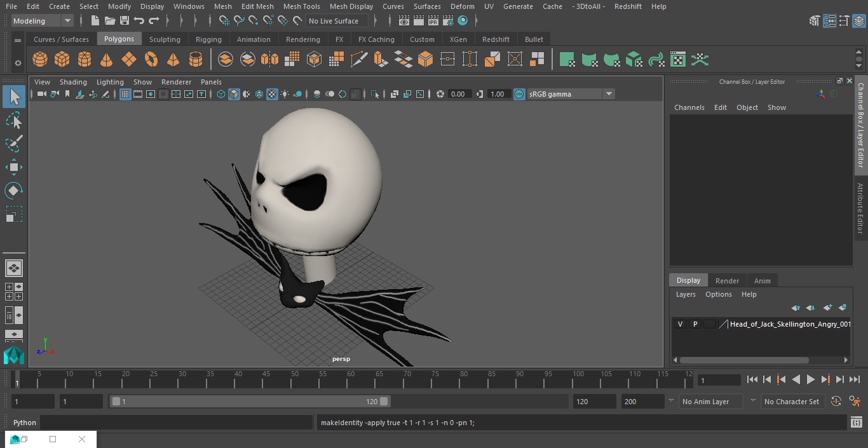Open the Deform menu

pos(462,6)
